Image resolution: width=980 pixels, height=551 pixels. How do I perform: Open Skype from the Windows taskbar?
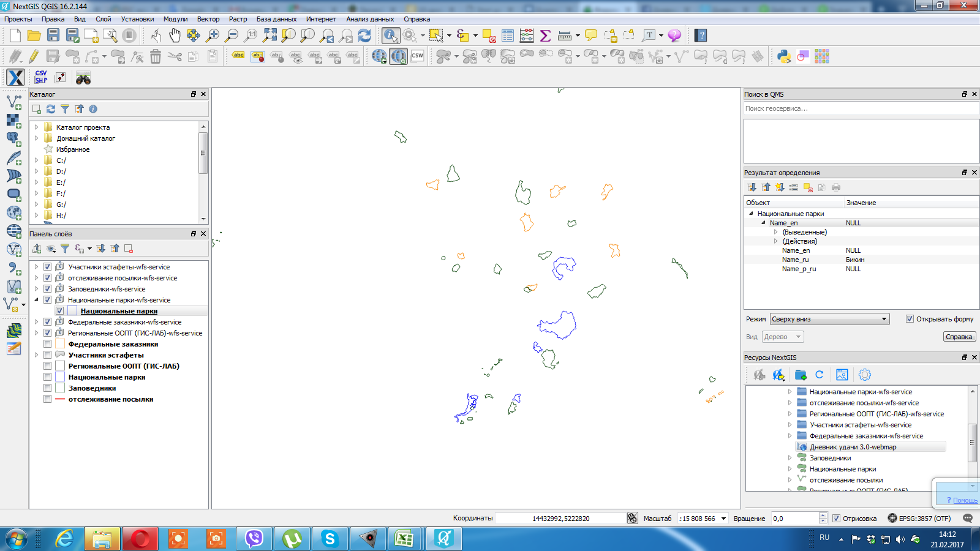(x=330, y=539)
